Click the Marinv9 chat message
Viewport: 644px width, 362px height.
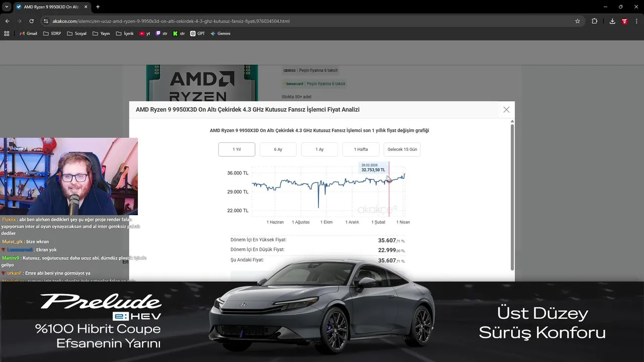tap(74, 261)
